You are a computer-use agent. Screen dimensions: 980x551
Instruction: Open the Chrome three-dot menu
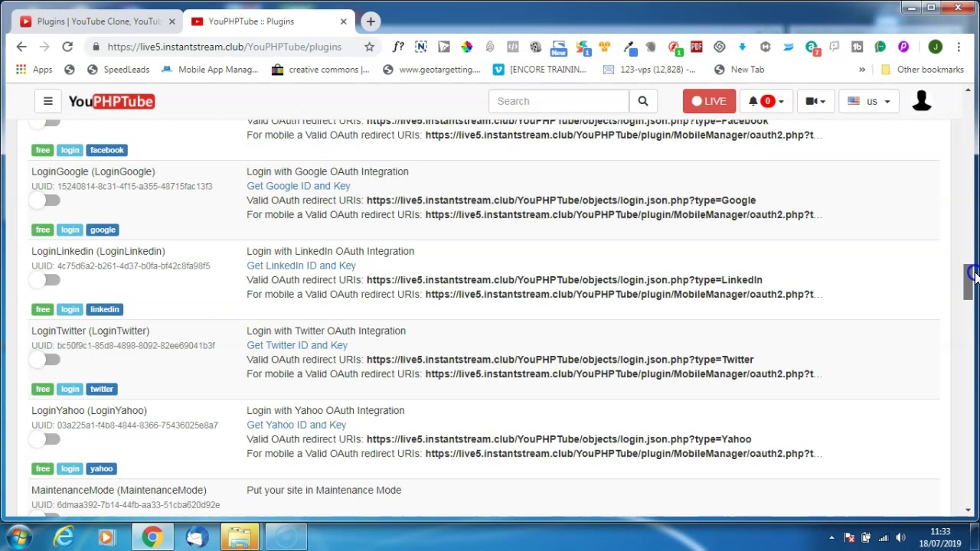tap(959, 47)
